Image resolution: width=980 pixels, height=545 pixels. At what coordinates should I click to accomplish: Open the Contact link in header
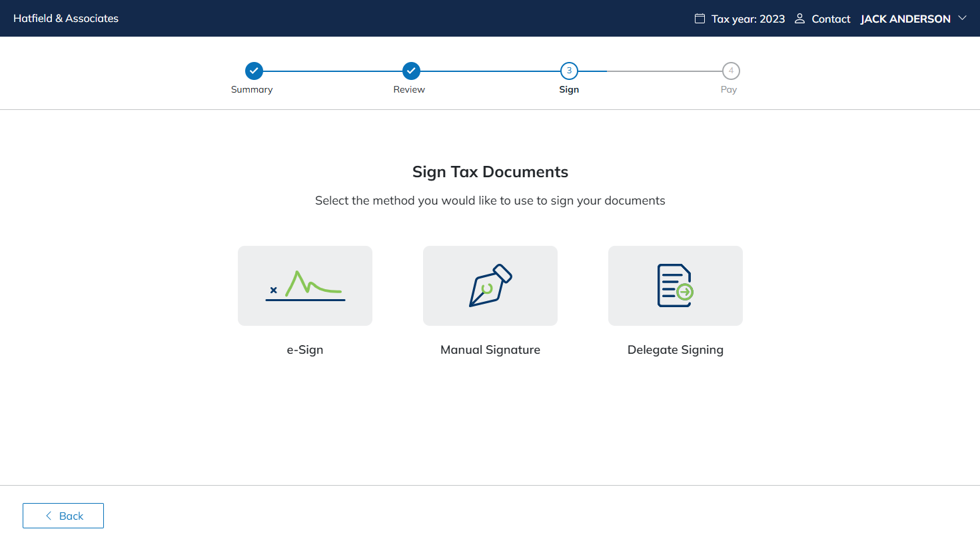coord(831,19)
